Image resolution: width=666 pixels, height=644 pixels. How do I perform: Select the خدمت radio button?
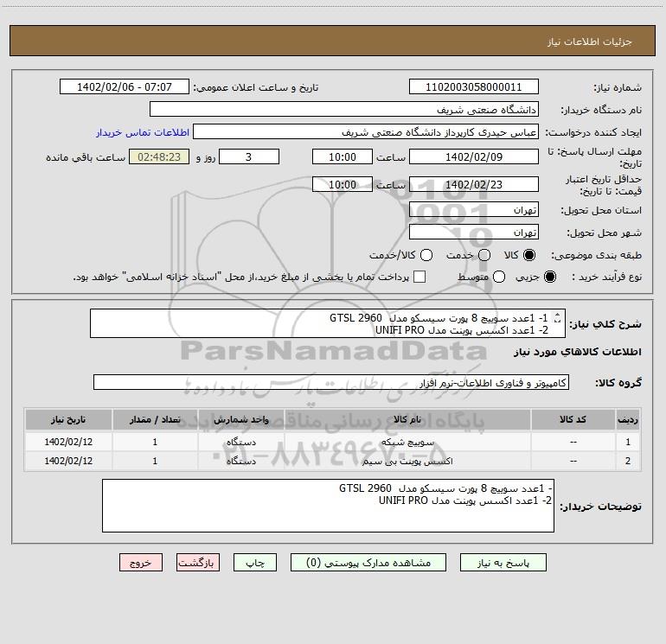(484, 255)
